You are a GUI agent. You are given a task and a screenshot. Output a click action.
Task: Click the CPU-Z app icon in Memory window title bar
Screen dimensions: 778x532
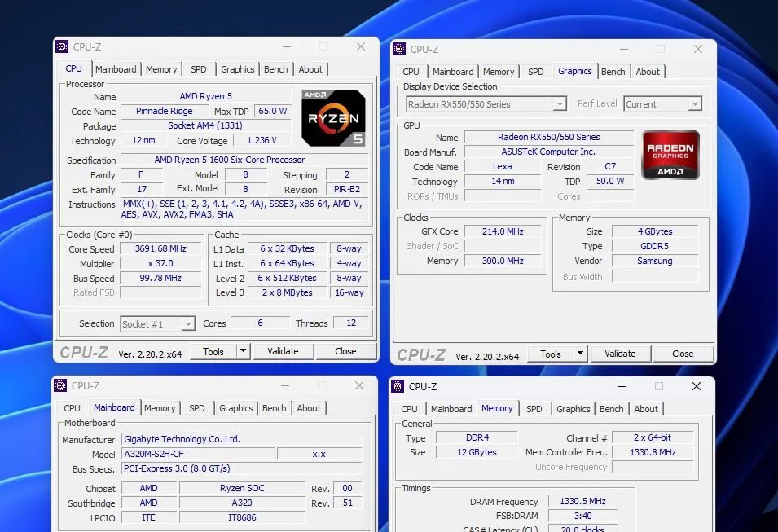tap(398, 386)
